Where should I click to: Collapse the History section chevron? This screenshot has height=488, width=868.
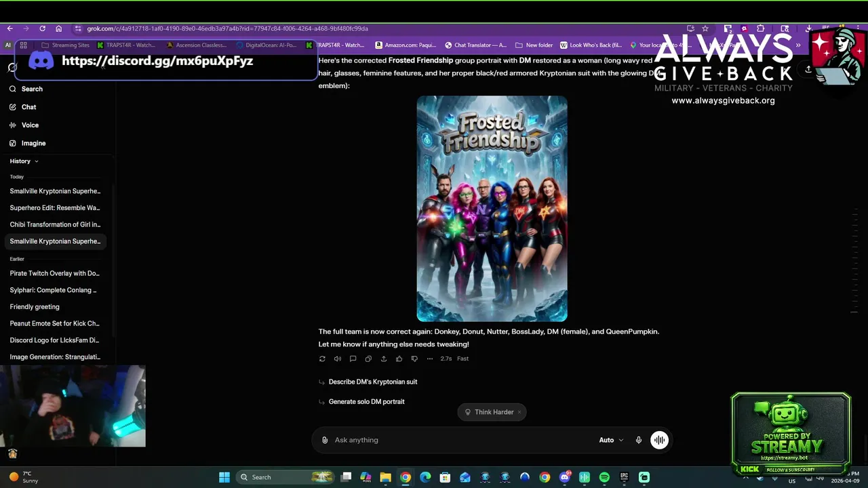coord(37,161)
